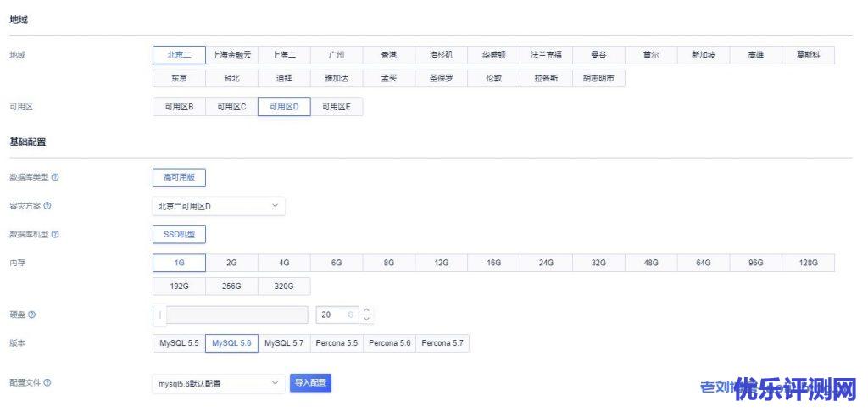Select MySQL 5.7 version

(284, 343)
